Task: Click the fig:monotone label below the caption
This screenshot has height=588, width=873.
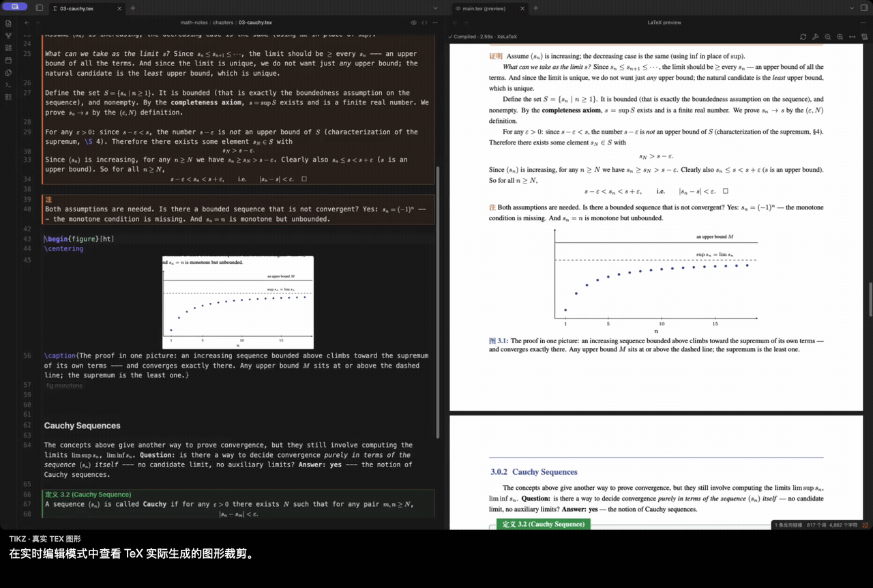Action: point(64,385)
